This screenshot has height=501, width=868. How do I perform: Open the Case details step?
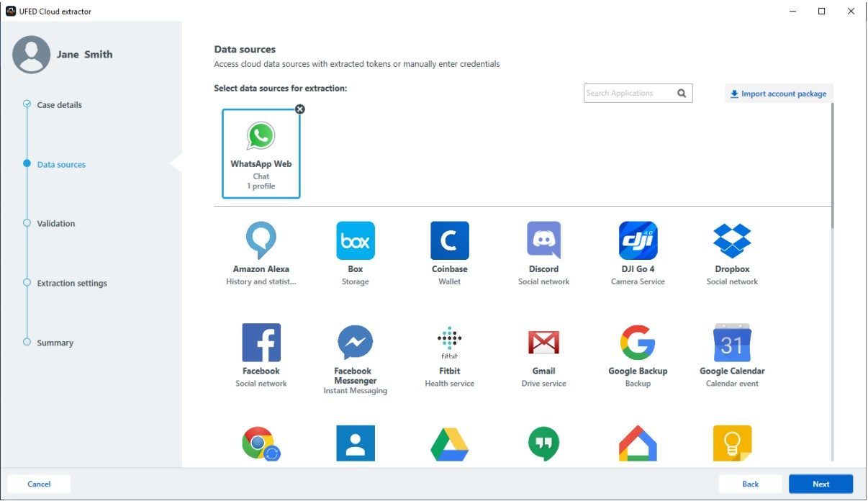click(x=59, y=105)
